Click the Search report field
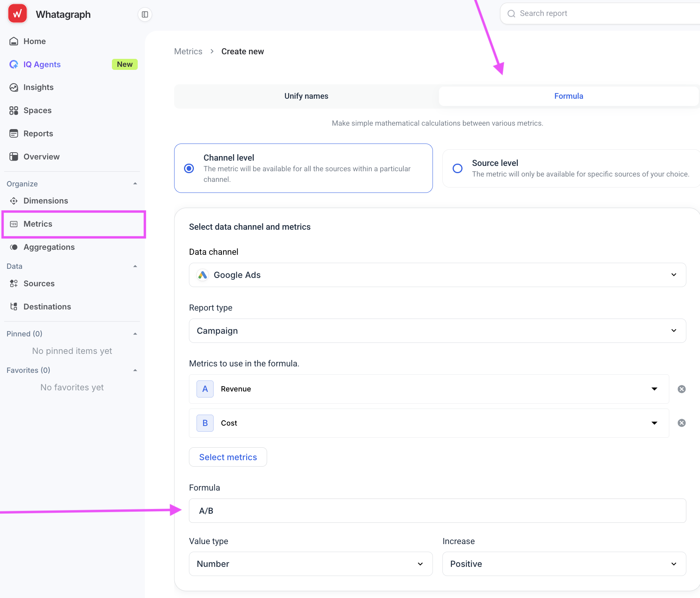Viewport: 700px width, 598px height. 600,14
